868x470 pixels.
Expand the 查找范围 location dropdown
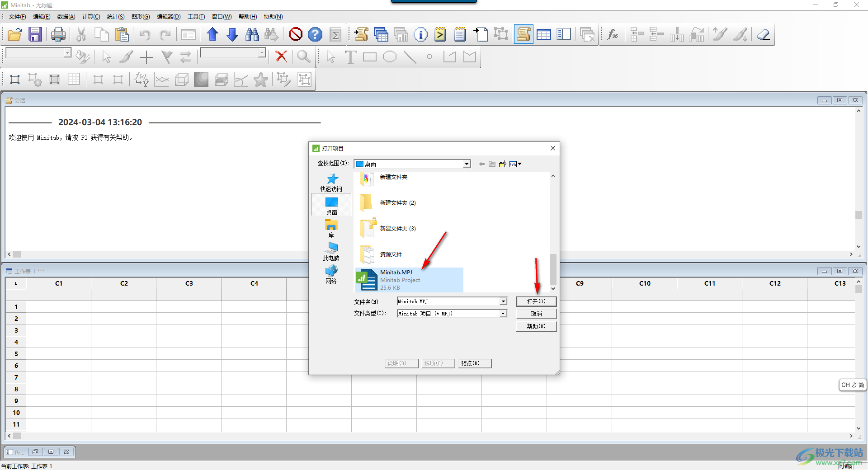click(x=467, y=164)
